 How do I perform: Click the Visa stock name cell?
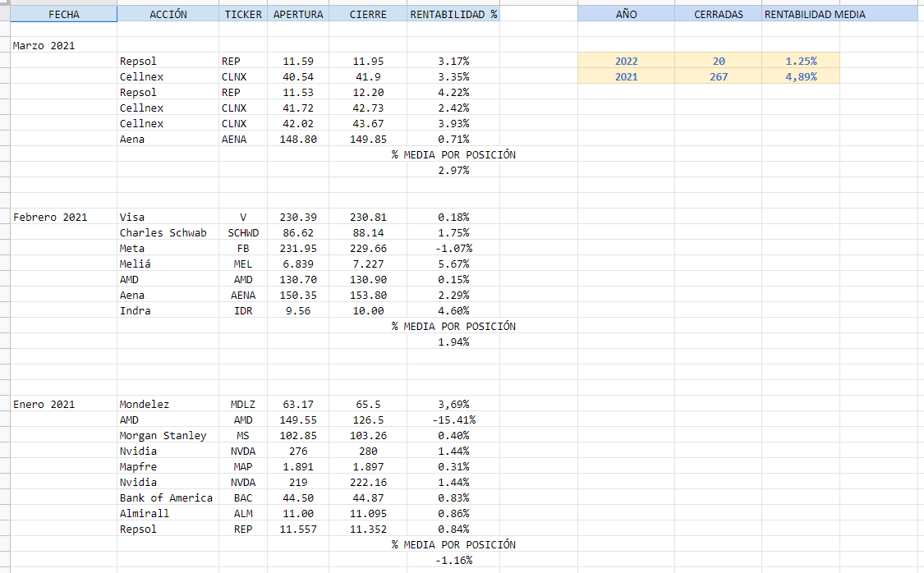coord(168,218)
